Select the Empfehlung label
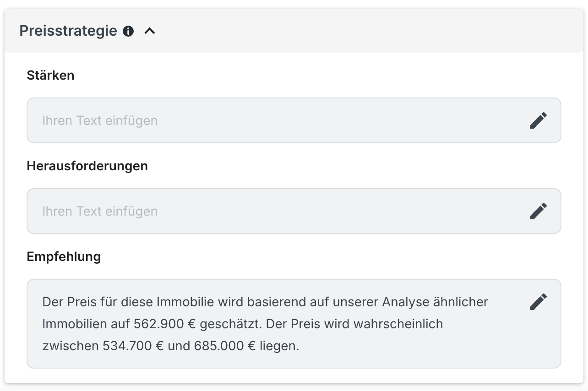The image size is (588, 391). coord(64,256)
